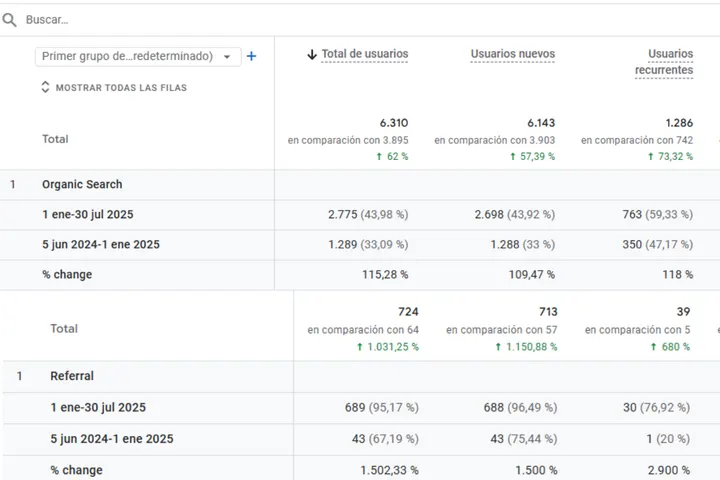This screenshot has width=720, height=480.
Task: Click the value 30 (76,92 %)
Action: coord(656,408)
